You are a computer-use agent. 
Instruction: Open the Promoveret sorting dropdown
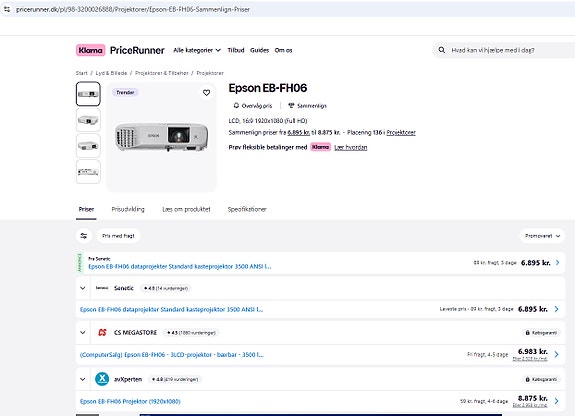click(542, 236)
